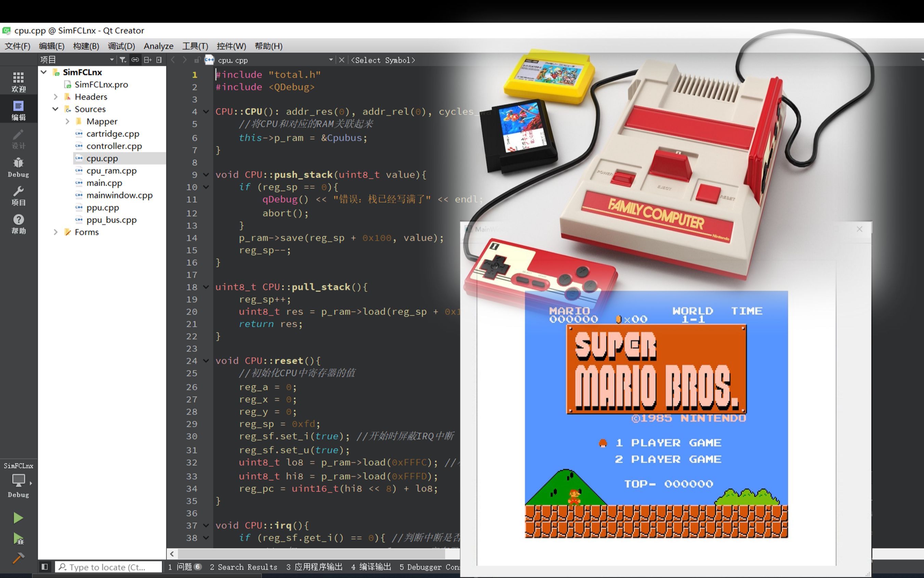Fold the pull_stack function at line 18
Screen dimensions: 924x578
click(x=206, y=287)
